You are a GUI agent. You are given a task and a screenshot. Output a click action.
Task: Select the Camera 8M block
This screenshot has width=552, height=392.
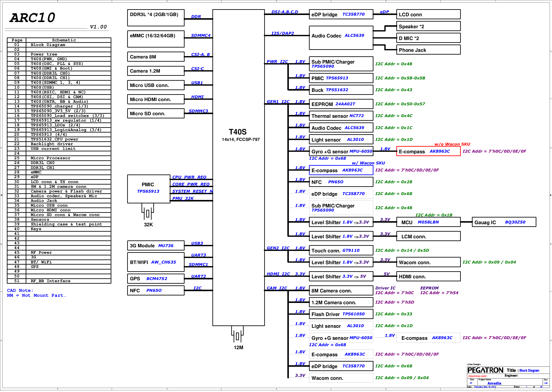coord(156,57)
